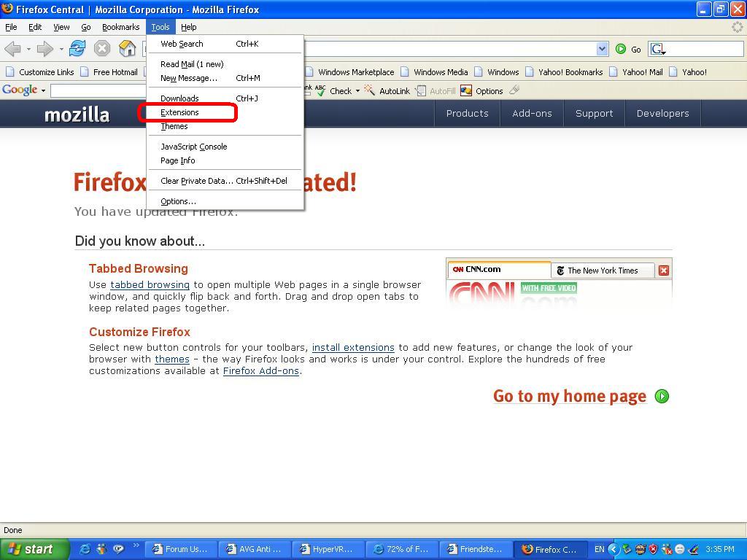Open the Yahoo! Mail bookmark

click(x=635, y=72)
